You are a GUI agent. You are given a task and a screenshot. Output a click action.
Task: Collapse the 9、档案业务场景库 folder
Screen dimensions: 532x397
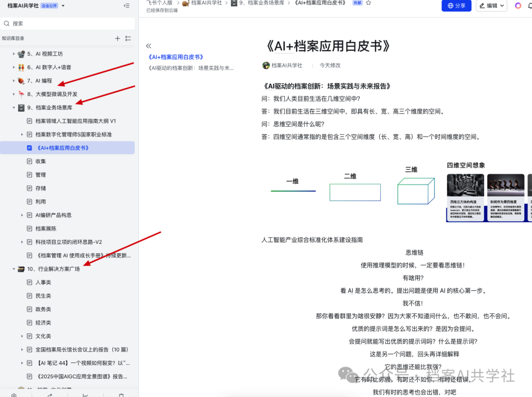[x=14, y=107]
